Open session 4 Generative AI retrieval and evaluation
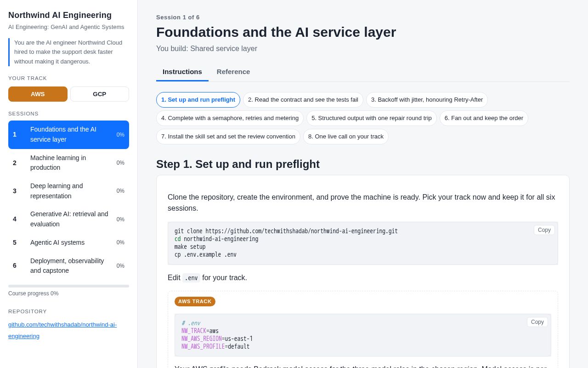The image size is (588, 368). click(68, 219)
